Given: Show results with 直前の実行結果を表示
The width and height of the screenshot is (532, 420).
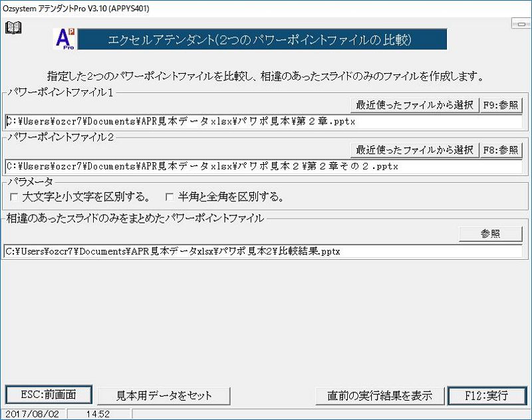Looking at the screenshot, I should pos(379,395).
